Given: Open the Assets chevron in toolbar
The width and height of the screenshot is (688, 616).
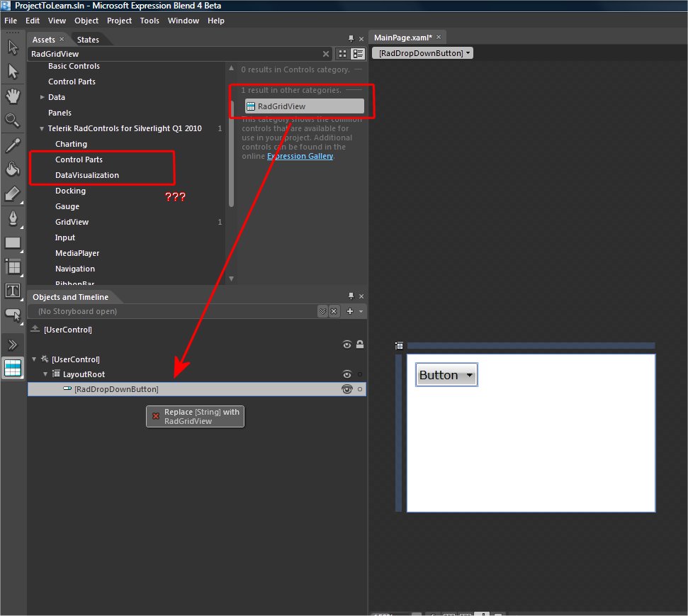Looking at the screenshot, I should tap(13, 345).
